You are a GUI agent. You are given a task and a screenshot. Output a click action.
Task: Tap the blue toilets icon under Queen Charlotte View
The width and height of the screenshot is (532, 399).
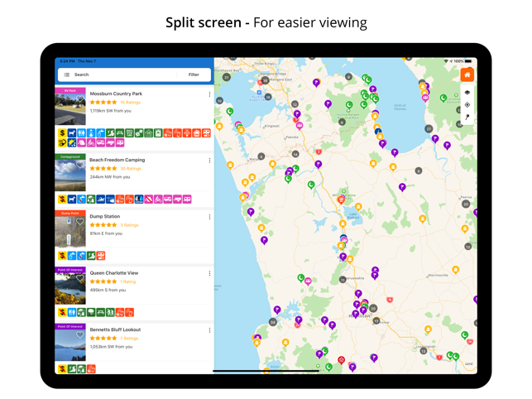coord(72,313)
